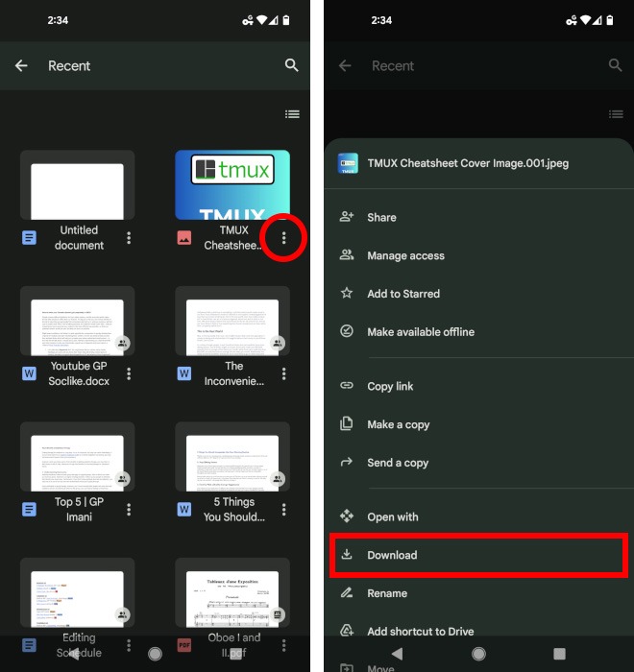Viewport: 634px width, 672px height.
Task: Select Rename menu entry
Action: coord(479,593)
